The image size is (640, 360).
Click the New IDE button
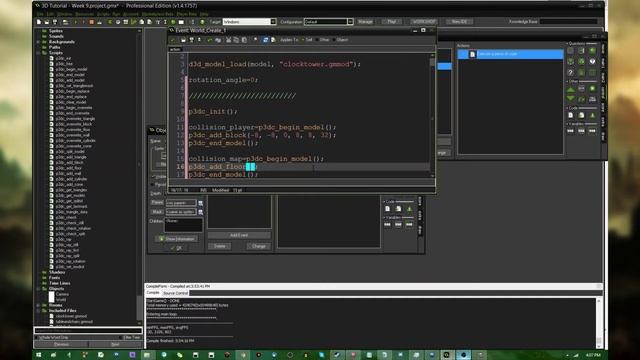(459, 22)
